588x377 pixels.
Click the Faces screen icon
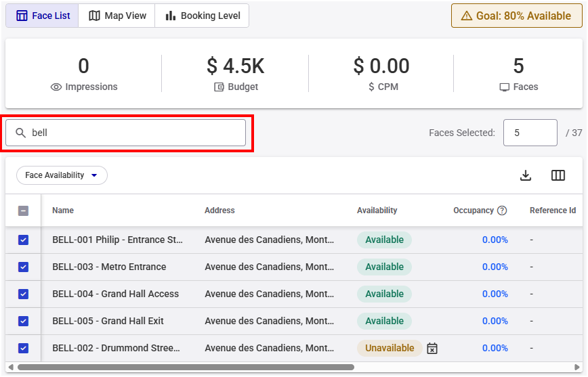504,87
